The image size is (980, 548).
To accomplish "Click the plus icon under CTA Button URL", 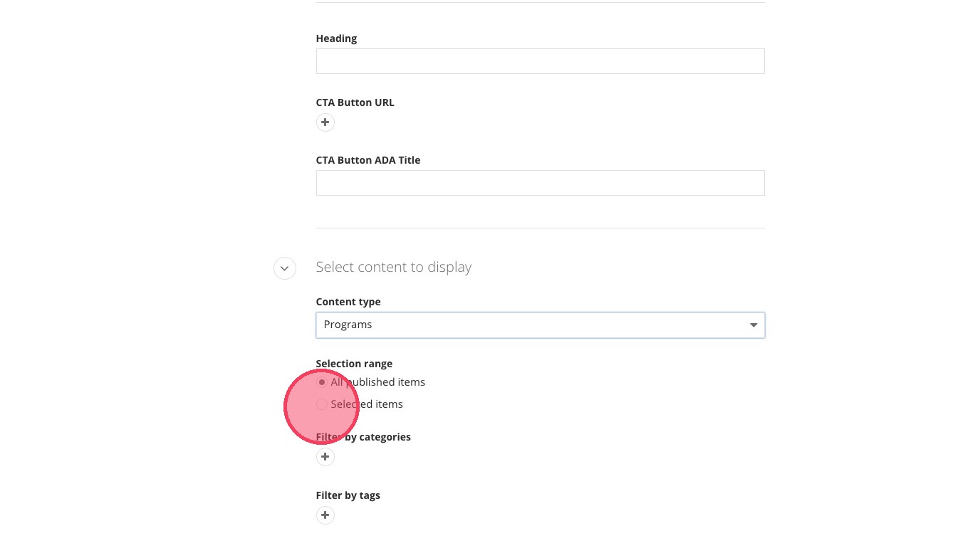I will 325,122.
